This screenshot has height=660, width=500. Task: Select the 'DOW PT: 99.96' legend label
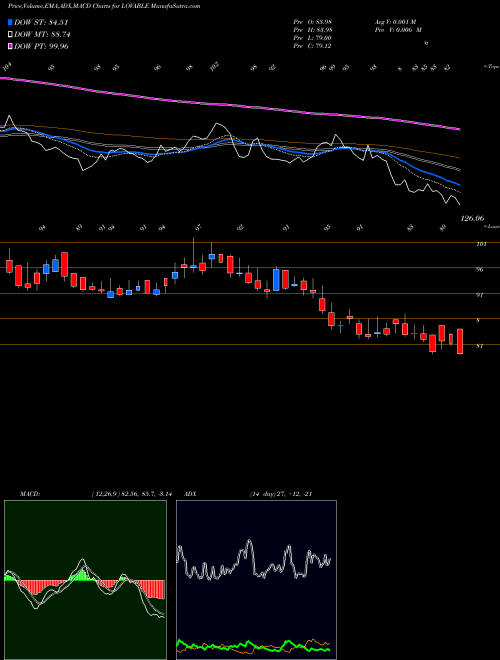pos(41,46)
